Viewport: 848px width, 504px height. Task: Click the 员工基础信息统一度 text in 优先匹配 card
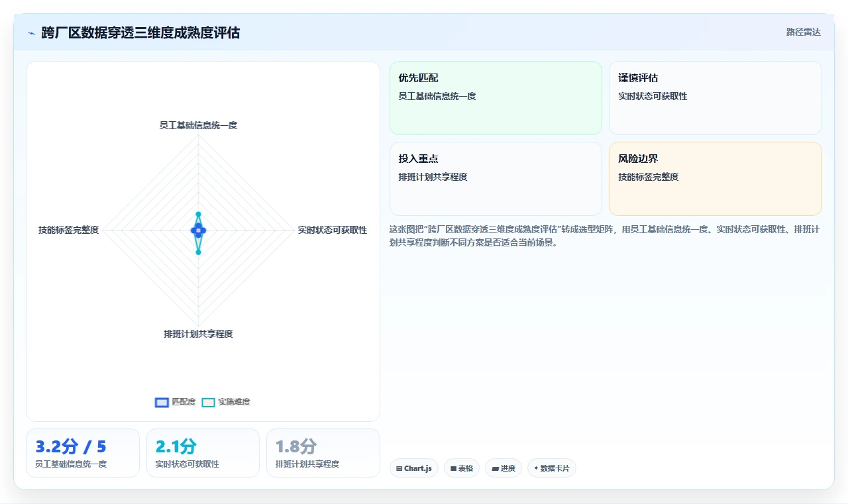[437, 96]
